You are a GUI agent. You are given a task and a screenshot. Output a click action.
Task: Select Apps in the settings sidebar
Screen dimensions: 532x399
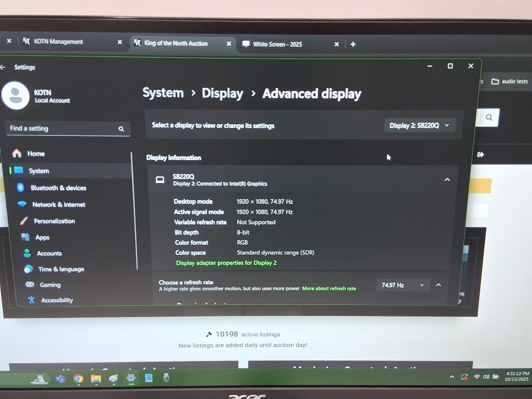point(42,237)
